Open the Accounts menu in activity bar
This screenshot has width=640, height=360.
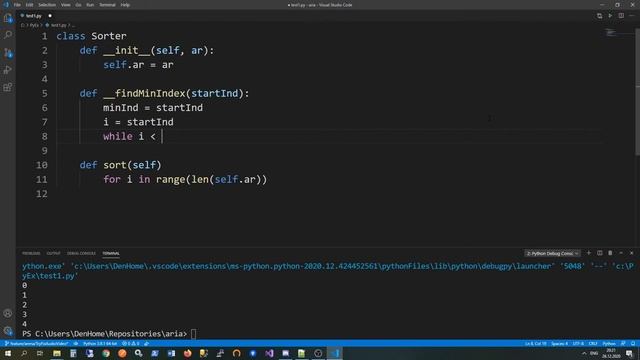click(8, 313)
